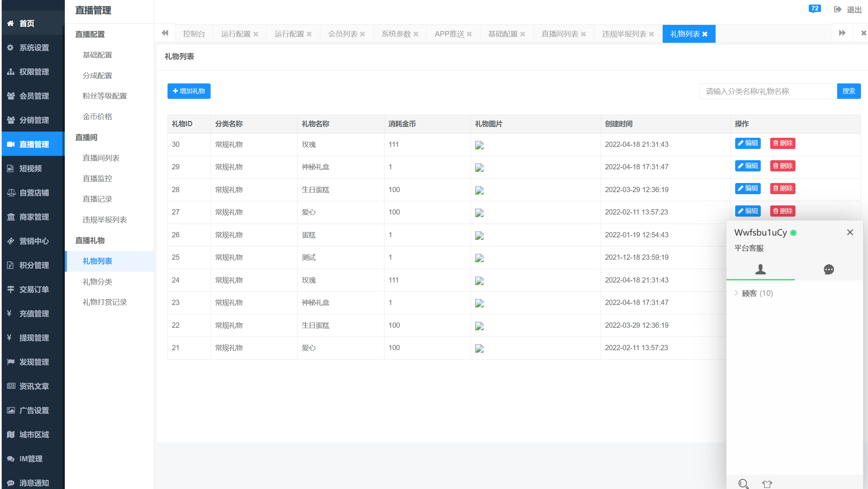
Task: Select the contacts person icon tab
Action: (x=760, y=269)
